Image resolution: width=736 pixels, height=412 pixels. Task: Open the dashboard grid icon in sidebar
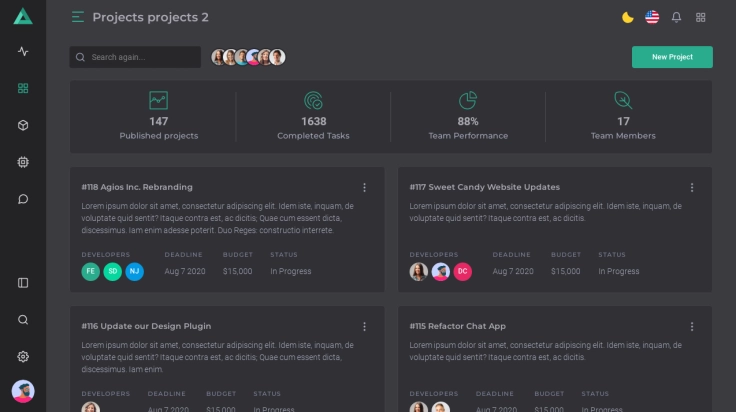tap(23, 88)
